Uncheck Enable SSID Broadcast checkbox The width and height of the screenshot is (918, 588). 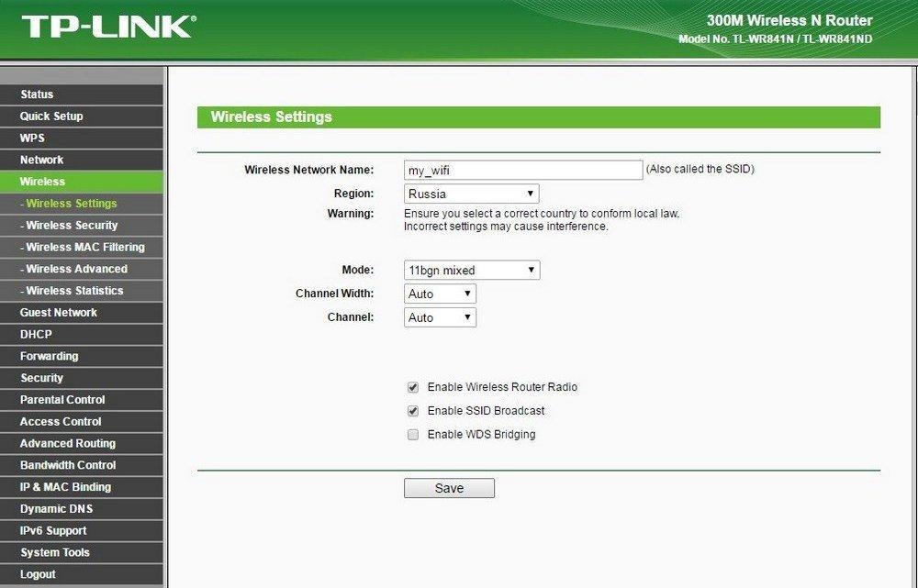(x=413, y=411)
